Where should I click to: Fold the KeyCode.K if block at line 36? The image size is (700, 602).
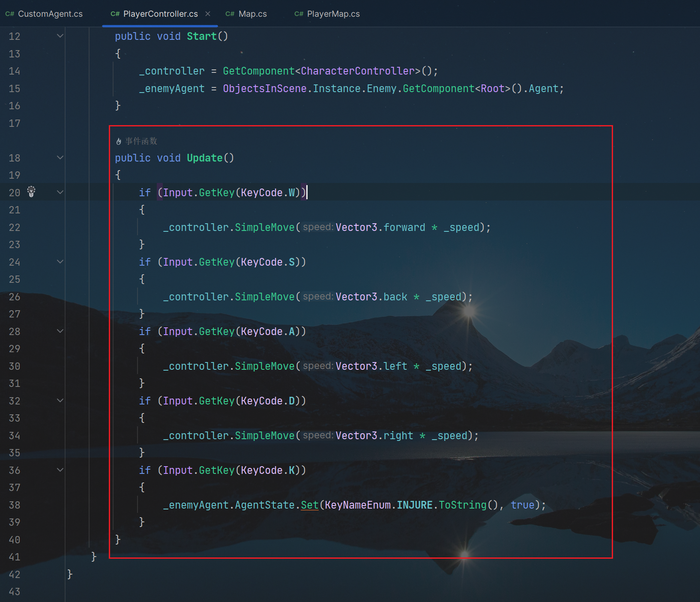click(x=60, y=470)
